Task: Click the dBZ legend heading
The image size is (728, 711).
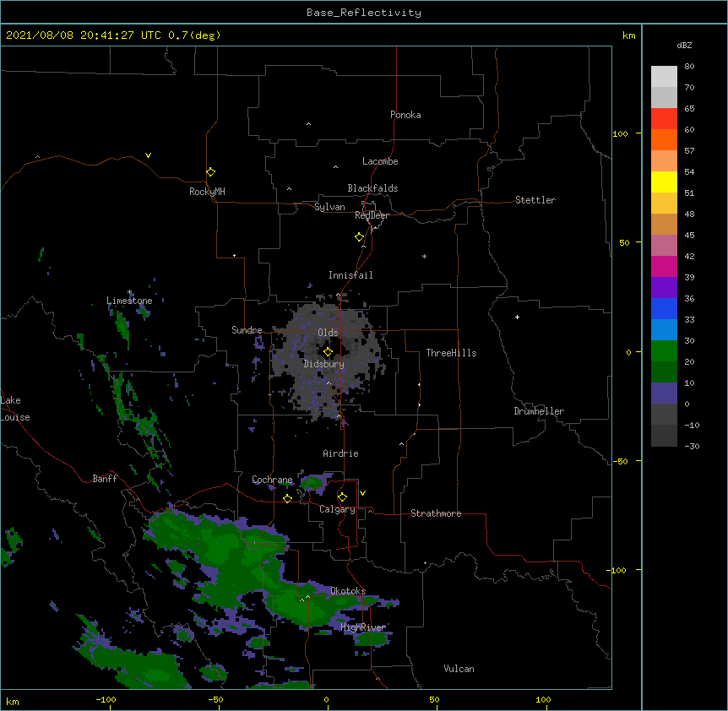Action: coord(684,45)
